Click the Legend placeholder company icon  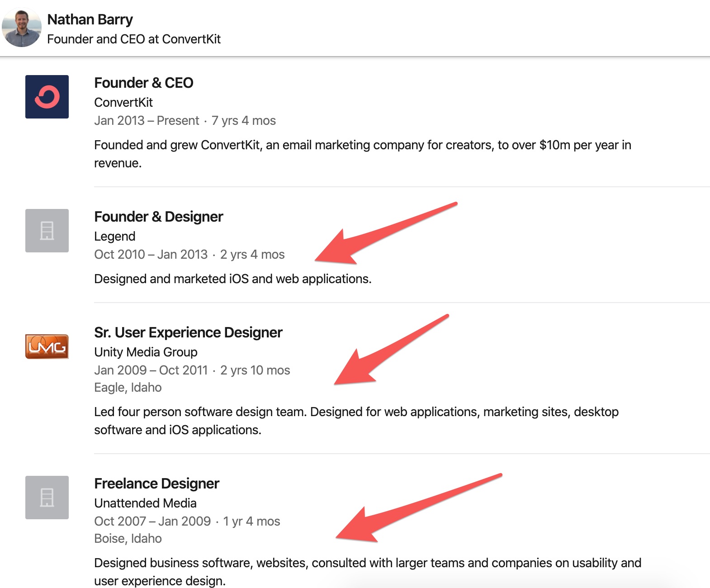pyautogui.click(x=47, y=231)
